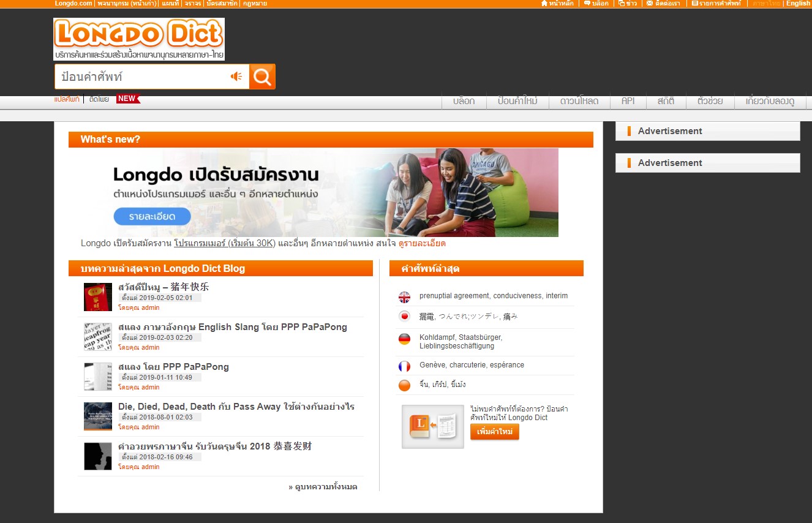Click the โปรแกรมเมอร์ (เริ่มต้น 30K) link

click(x=225, y=243)
